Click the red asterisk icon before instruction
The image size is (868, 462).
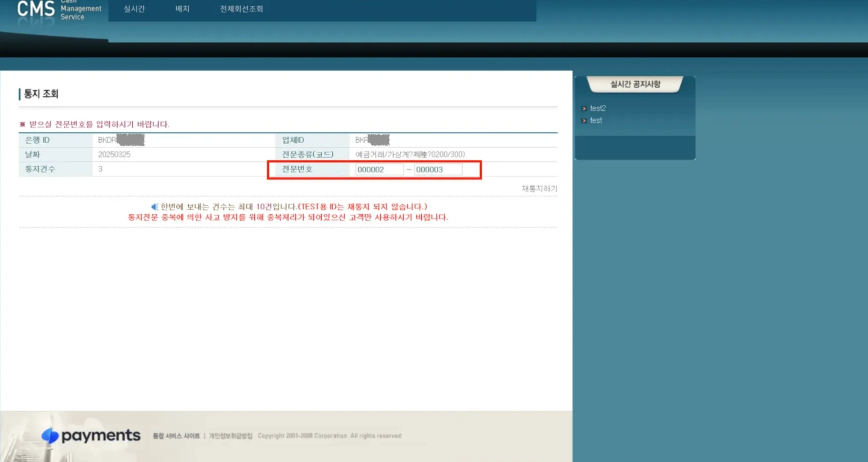point(22,124)
